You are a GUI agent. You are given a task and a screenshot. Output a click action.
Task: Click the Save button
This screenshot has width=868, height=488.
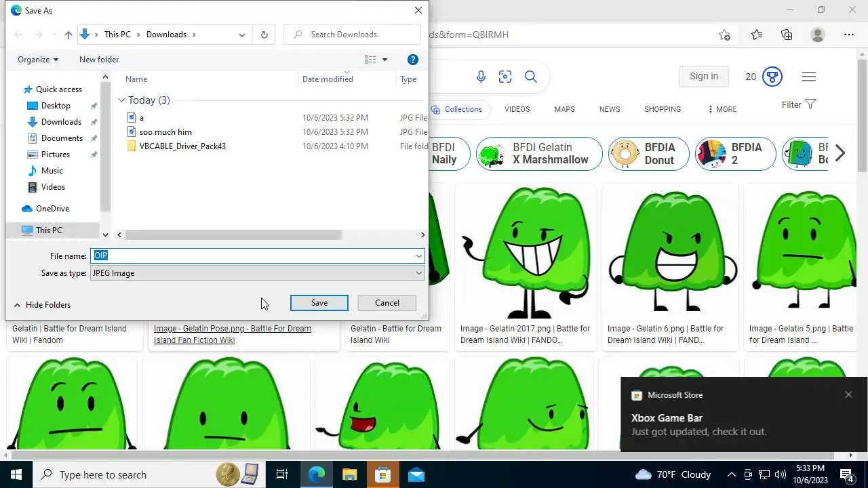coord(319,303)
